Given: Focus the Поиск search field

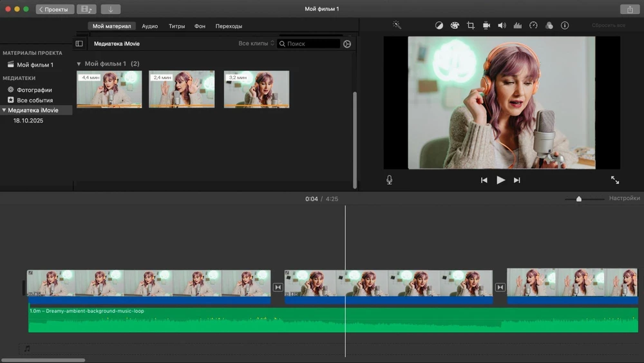Looking at the screenshot, I should click(x=308, y=44).
